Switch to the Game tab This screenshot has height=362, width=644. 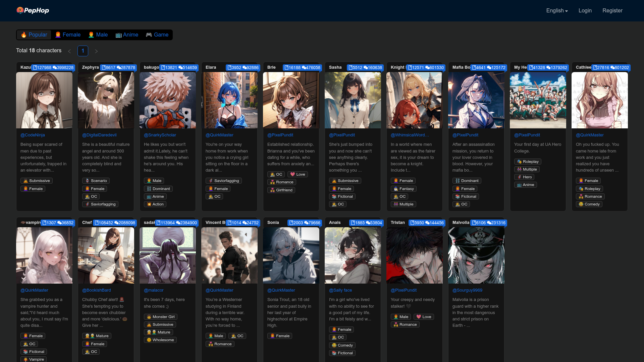pos(157,35)
